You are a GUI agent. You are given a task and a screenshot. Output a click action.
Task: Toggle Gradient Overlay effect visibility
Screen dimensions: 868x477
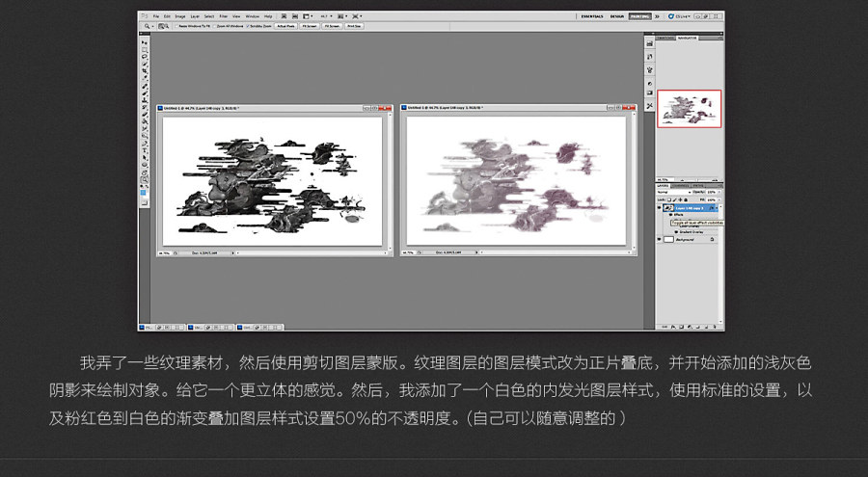pos(676,232)
